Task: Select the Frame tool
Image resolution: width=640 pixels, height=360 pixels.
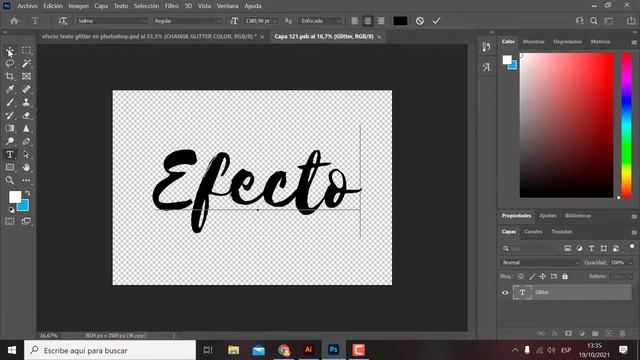Action: pos(26,76)
